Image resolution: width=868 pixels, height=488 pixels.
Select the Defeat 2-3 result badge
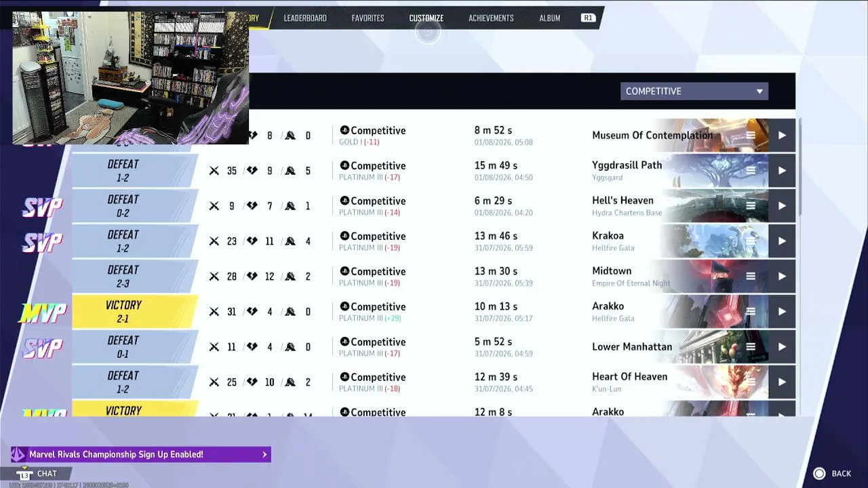(134, 277)
